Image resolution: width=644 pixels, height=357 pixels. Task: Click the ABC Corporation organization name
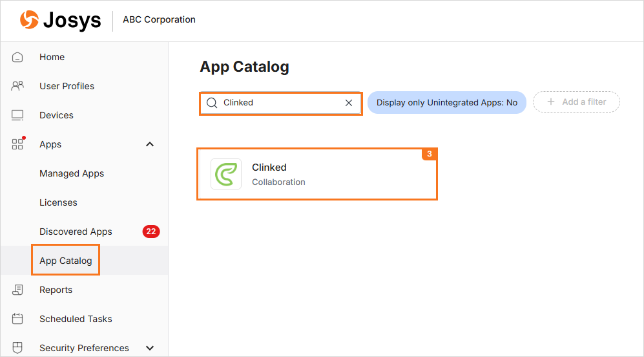point(159,19)
